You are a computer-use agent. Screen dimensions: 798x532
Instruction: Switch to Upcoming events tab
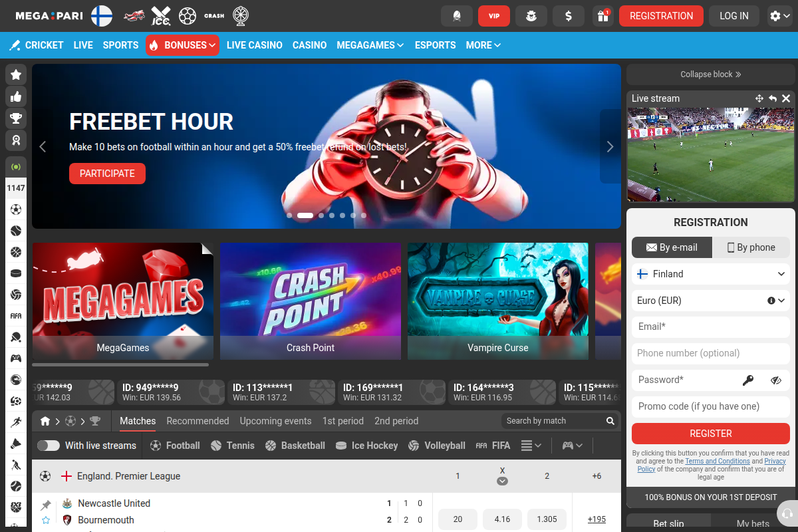click(x=275, y=421)
